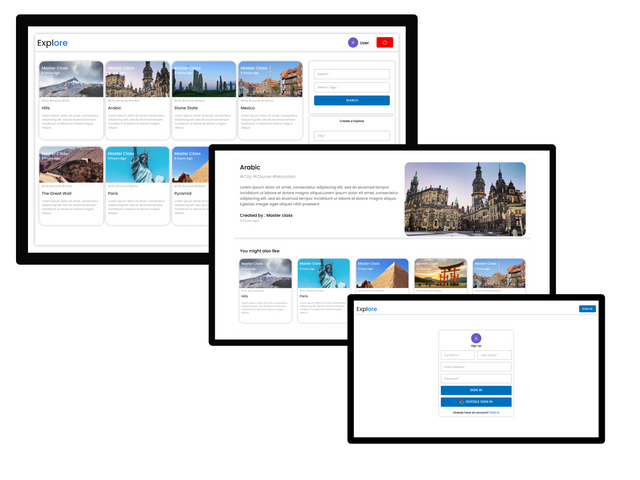Click the Explore logo on the main screen

[53, 43]
